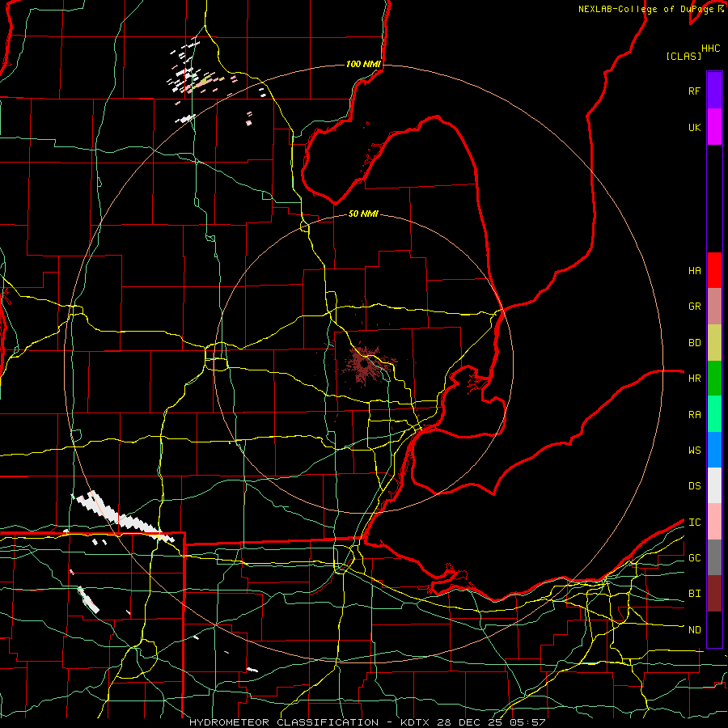
Task: Click the "HA" legend label
Action: tap(694, 270)
